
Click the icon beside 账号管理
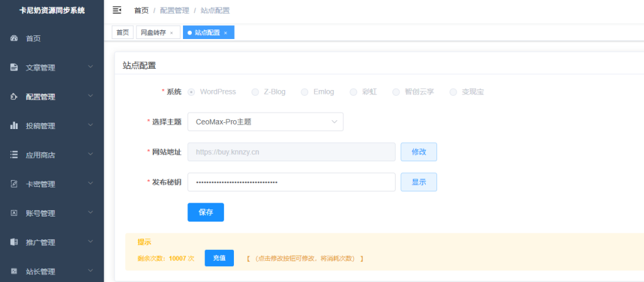(14, 213)
